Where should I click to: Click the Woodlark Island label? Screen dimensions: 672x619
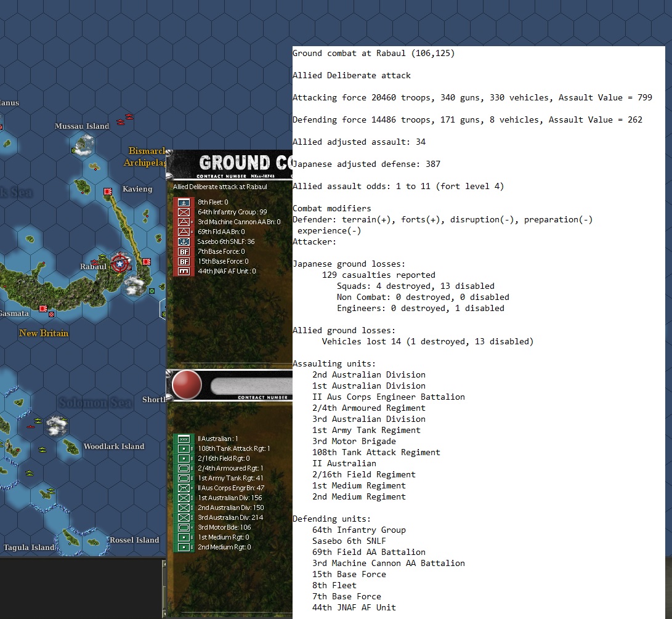point(114,447)
